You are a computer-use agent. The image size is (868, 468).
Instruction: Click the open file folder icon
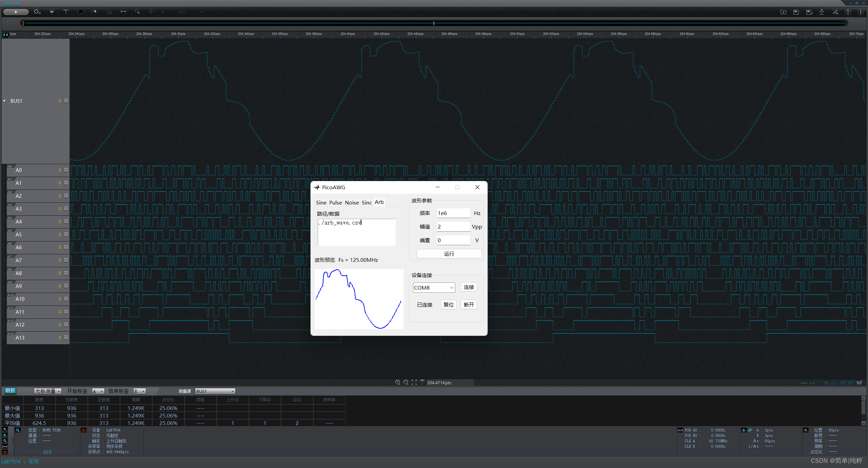[x=783, y=12]
